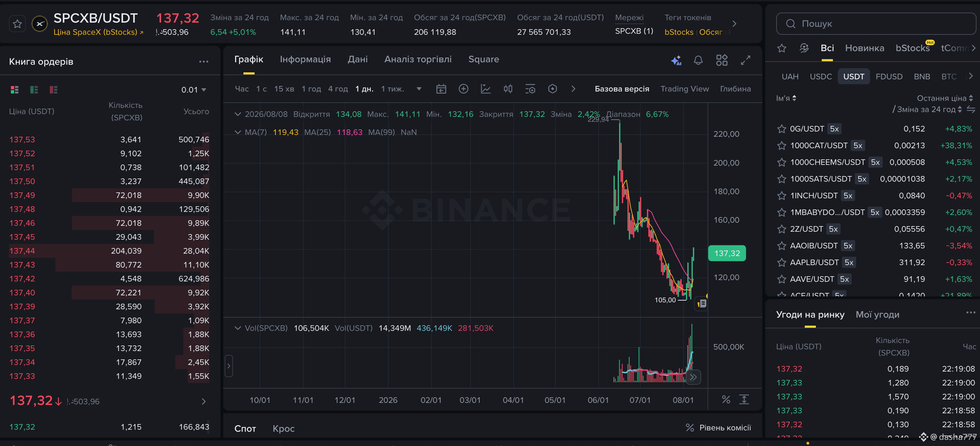Open the AI sparkle assistant icon
The image size is (980, 446).
coord(676,60)
